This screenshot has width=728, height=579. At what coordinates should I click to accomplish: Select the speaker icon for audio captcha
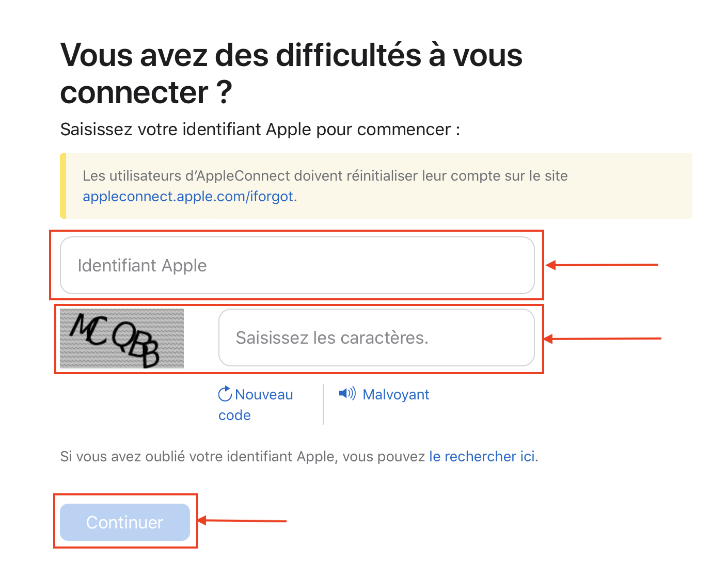[347, 394]
